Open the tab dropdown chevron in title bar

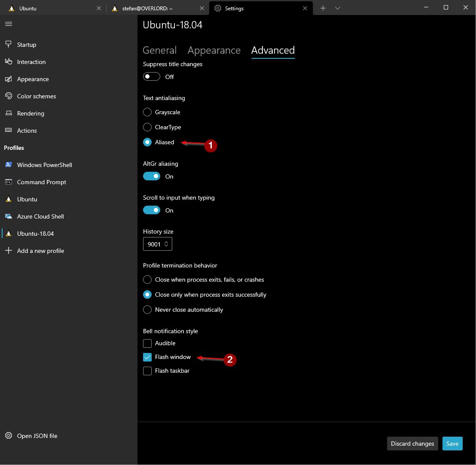click(x=338, y=8)
